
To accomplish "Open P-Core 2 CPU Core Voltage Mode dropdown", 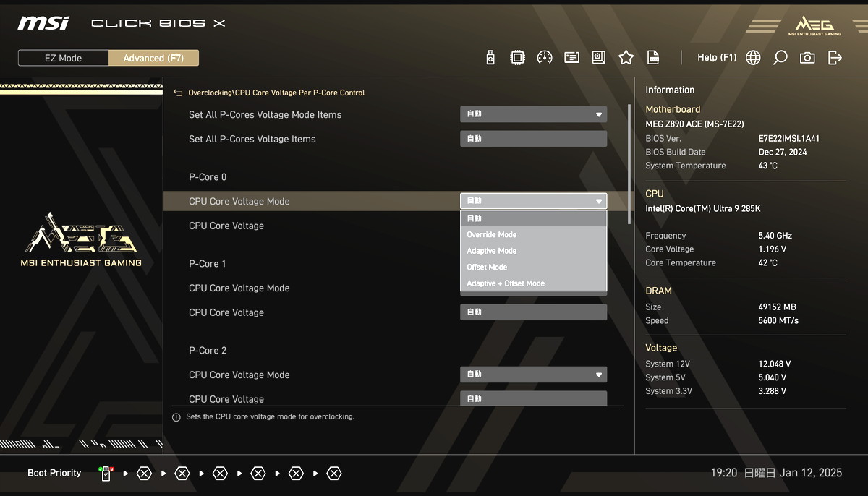I will pyautogui.click(x=533, y=375).
